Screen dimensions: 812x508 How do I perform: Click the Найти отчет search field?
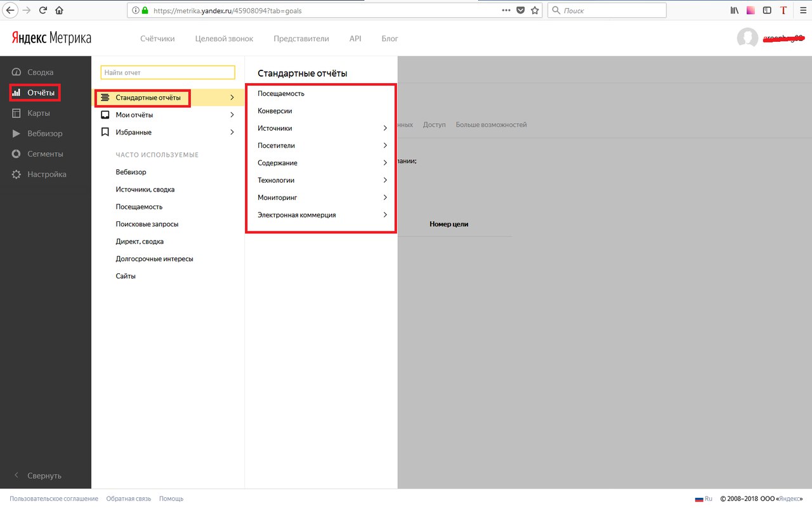pyautogui.click(x=168, y=73)
